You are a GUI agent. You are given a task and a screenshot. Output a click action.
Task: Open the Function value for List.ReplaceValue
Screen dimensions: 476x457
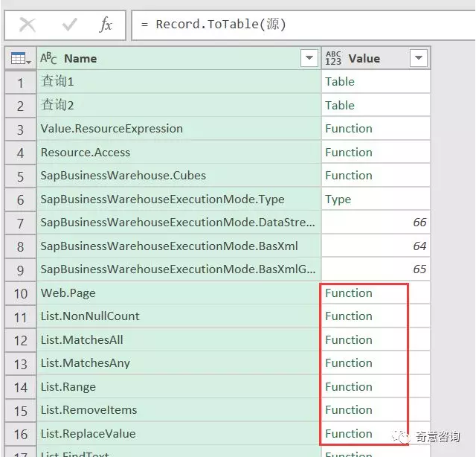tap(349, 434)
